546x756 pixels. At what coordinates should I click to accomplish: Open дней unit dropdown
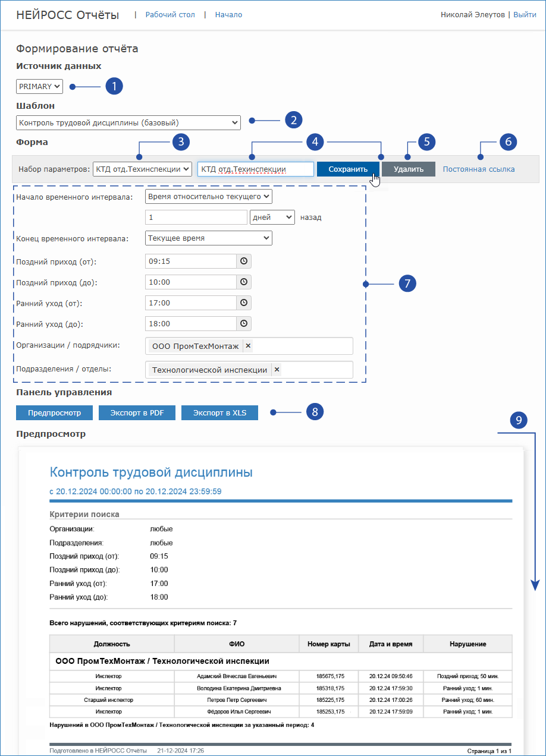point(272,218)
